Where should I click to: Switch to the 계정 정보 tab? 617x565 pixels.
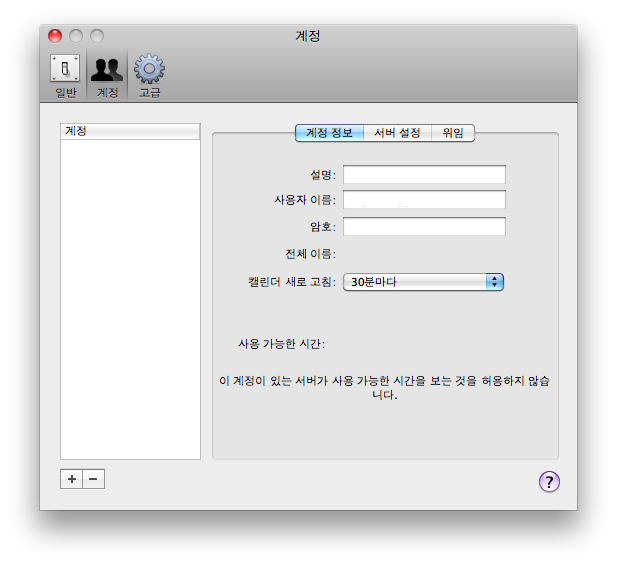[329, 133]
